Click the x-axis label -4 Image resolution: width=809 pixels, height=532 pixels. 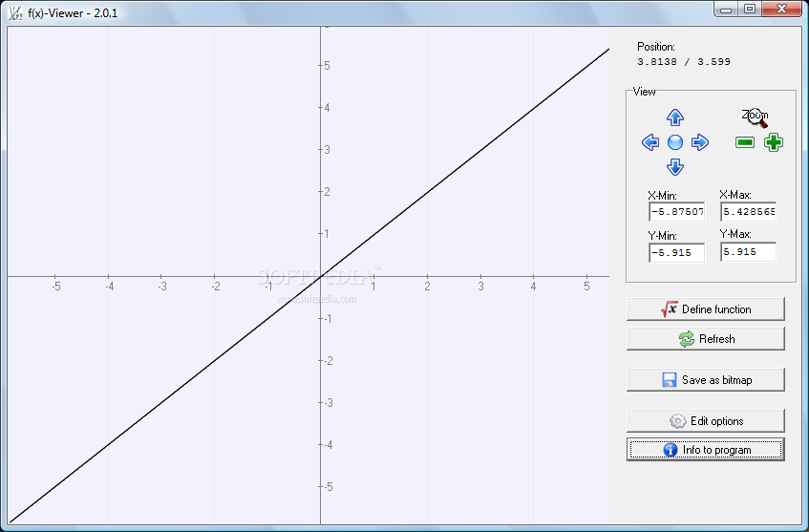click(109, 287)
